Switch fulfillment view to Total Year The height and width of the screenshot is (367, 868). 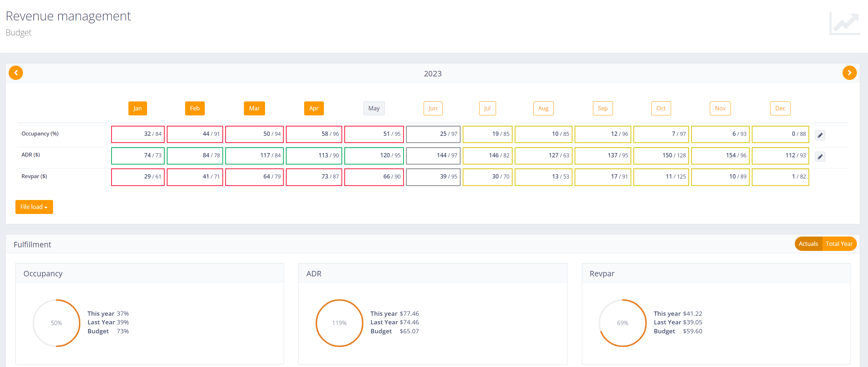839,244
